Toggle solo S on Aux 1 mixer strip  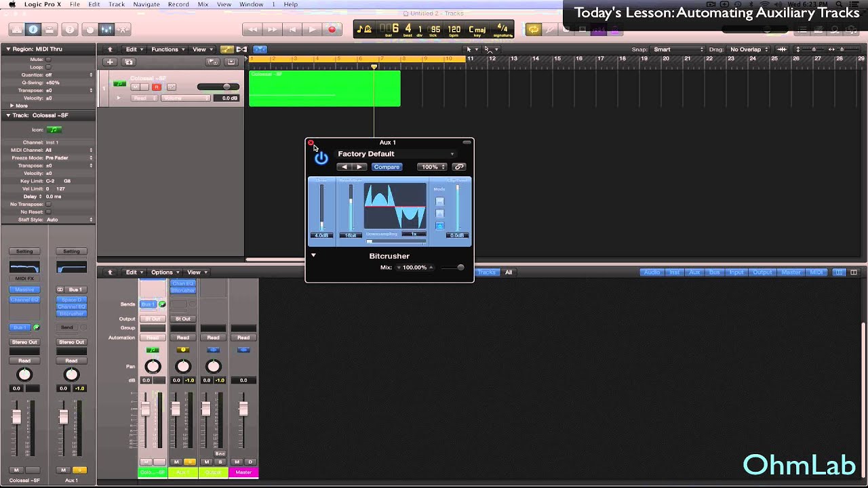click(x=190, y=462)
